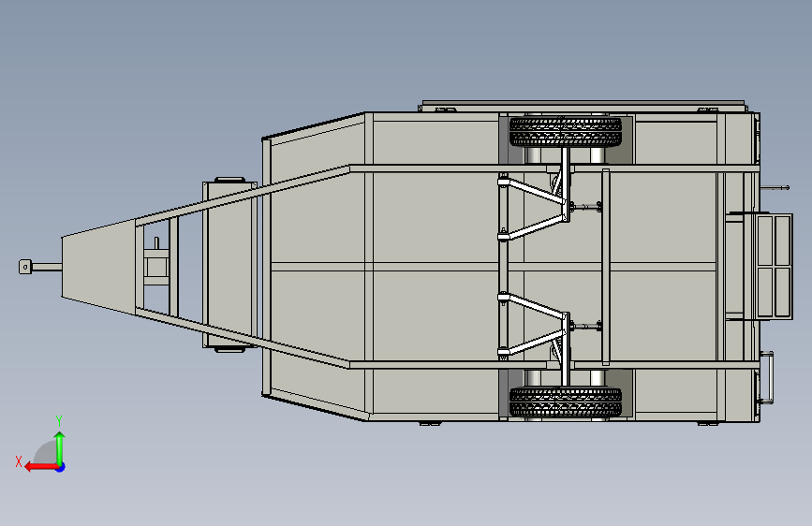Select the drawbar storage box behind A-frame

(x=230, y=265)
